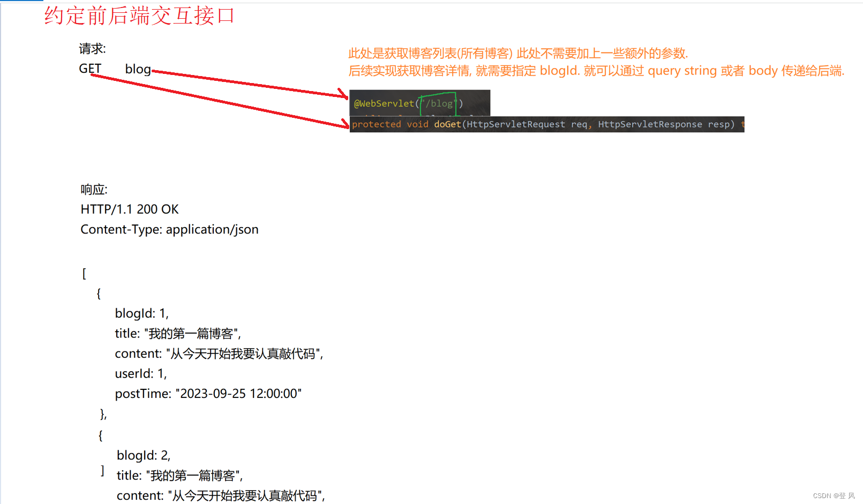Click the second title: "我的第一篇博客" line
This screenshot has width=863, height=504.
point(180,476)
